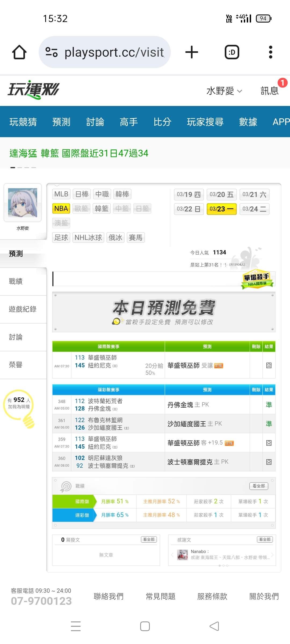Click 服務條款 footer link
The width and height of the screenshot is (290, 644).
coord(212,597)
